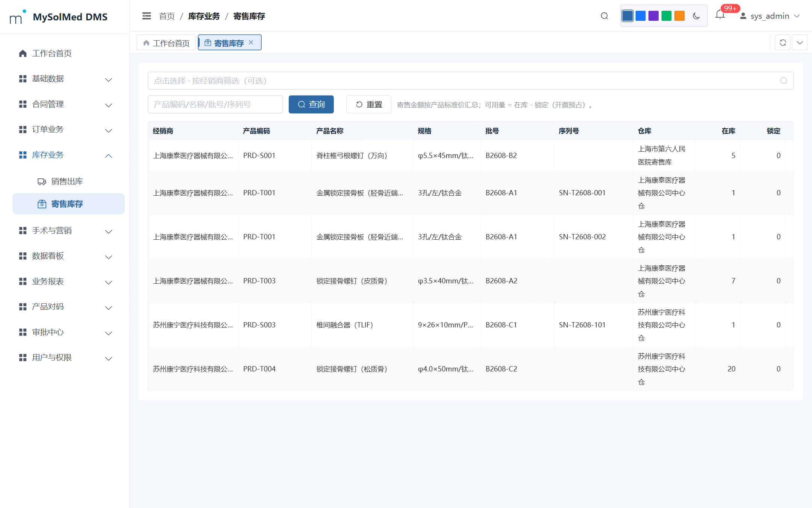This screenshot has width=812, height=508.
Task: Click the 数据看板 grid icon
Action: click(23, 256)
